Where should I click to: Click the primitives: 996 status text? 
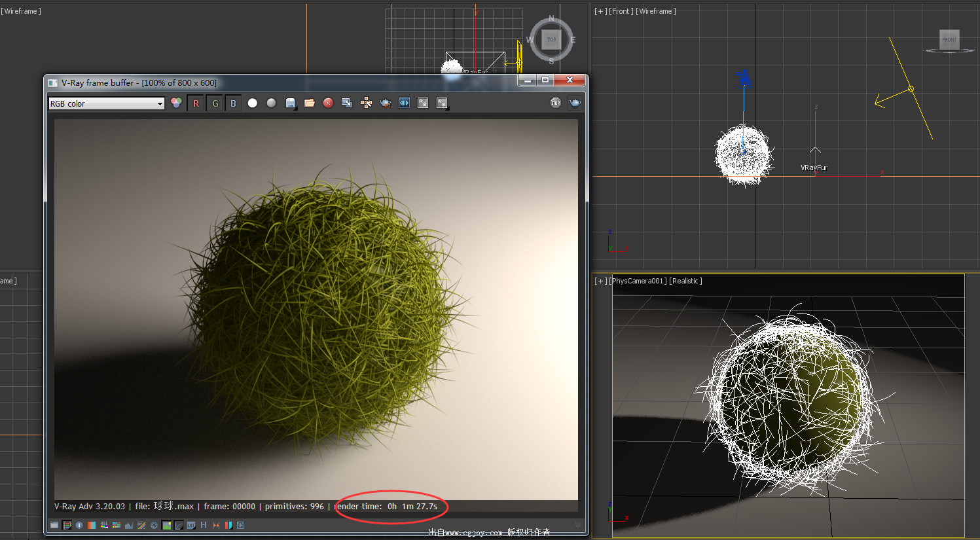(295, 506)
